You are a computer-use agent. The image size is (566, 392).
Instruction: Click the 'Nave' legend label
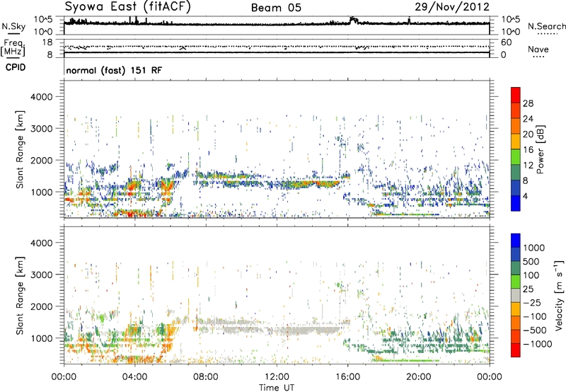pos(538,49)
